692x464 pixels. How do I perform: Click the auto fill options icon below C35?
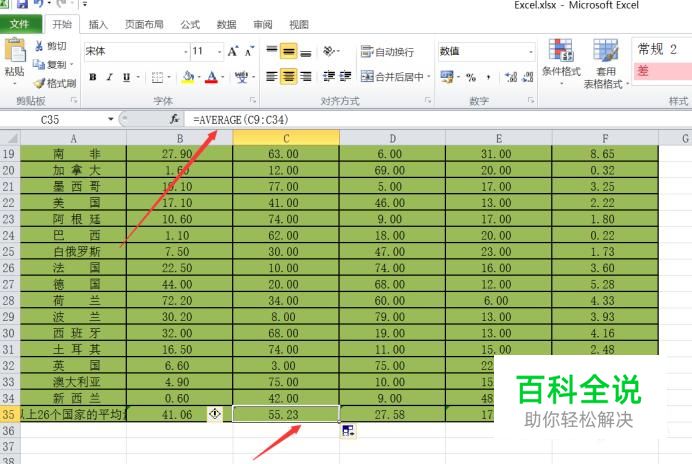click(x=348, y=430)
